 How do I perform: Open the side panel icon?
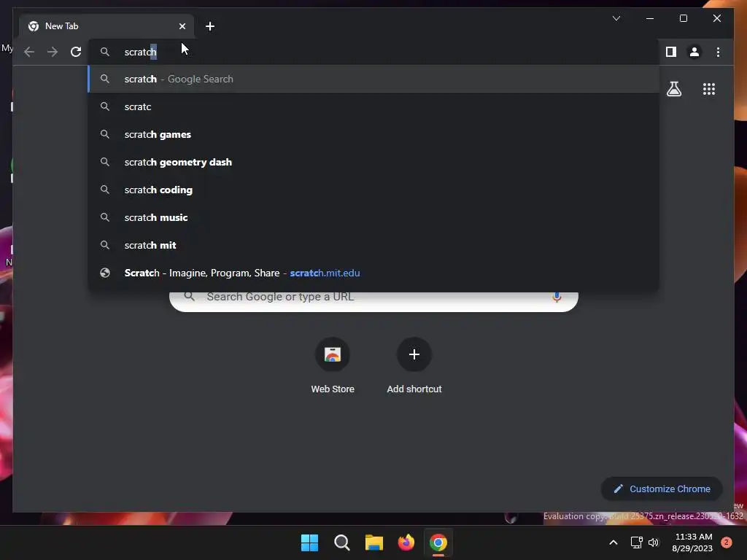(x=671, y=52)
